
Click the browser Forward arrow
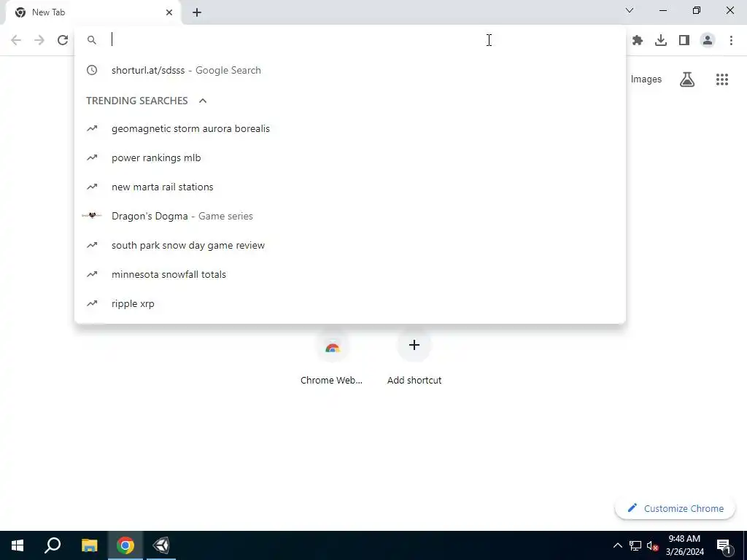point(39,40)
